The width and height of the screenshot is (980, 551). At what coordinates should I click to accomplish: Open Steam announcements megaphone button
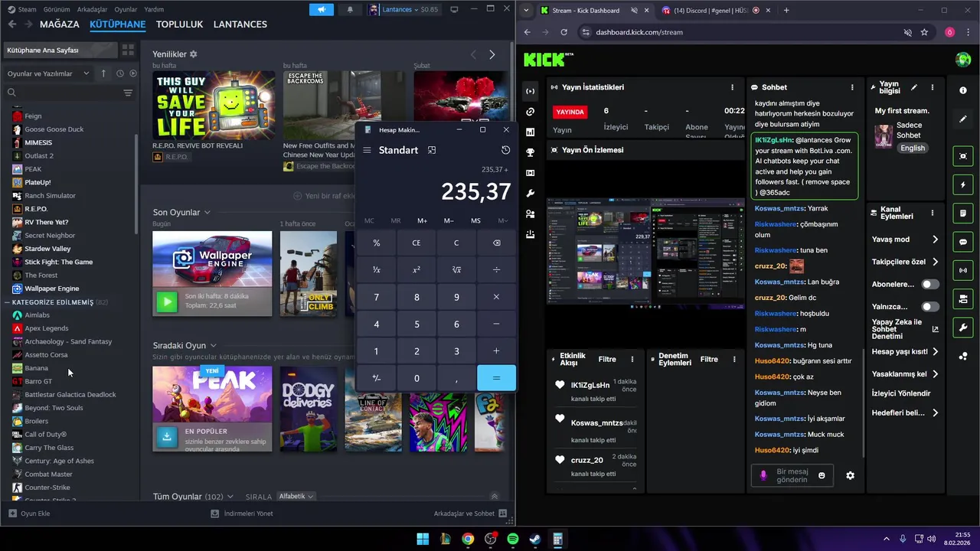tap(322, 9)
